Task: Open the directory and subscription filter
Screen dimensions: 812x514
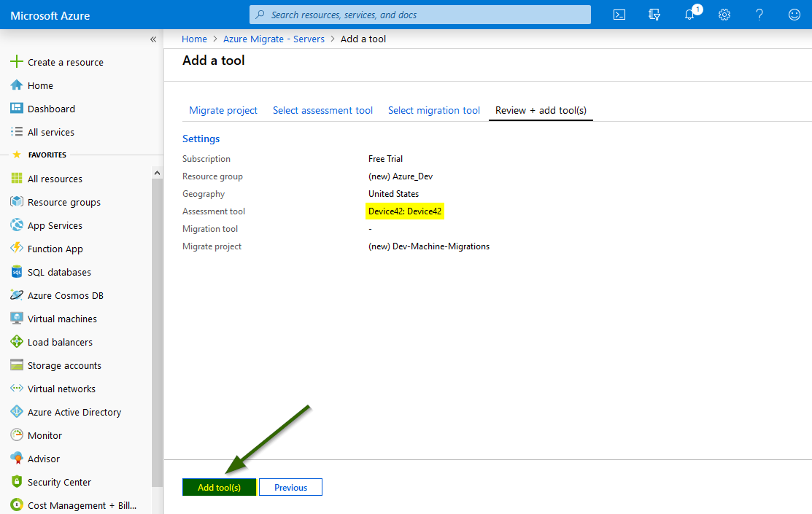Action: tap(654, 15)
